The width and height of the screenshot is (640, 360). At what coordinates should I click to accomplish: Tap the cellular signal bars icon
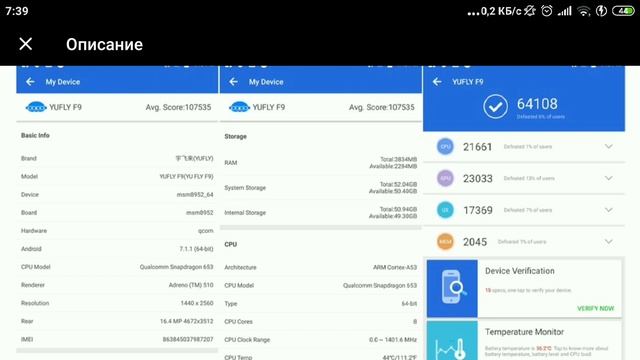point(565,11)
